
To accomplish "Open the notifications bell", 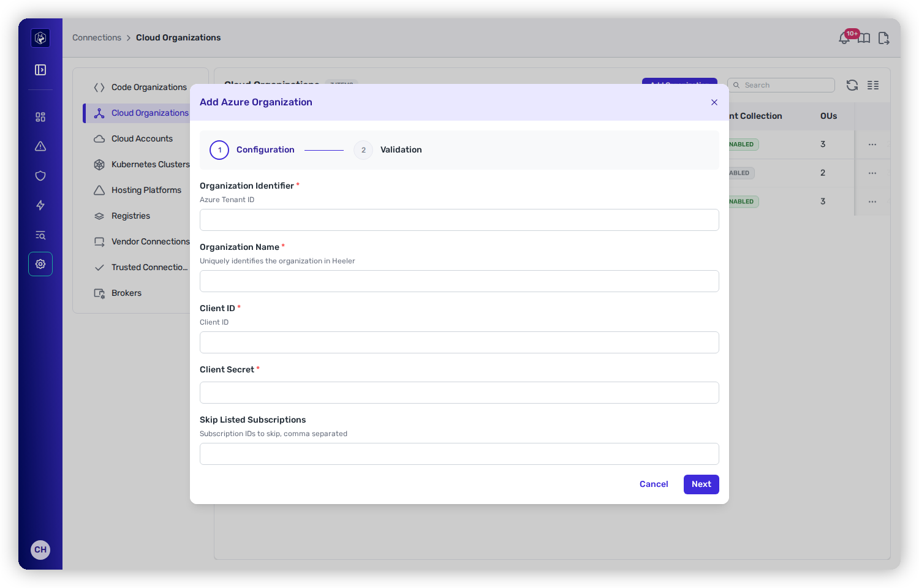I will pos(845,38).
